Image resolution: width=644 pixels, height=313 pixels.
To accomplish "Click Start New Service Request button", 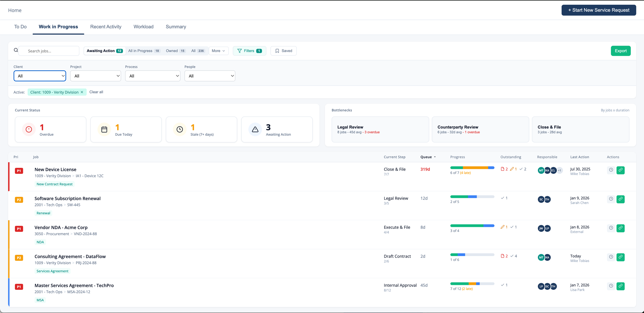I will pos(598,10).
